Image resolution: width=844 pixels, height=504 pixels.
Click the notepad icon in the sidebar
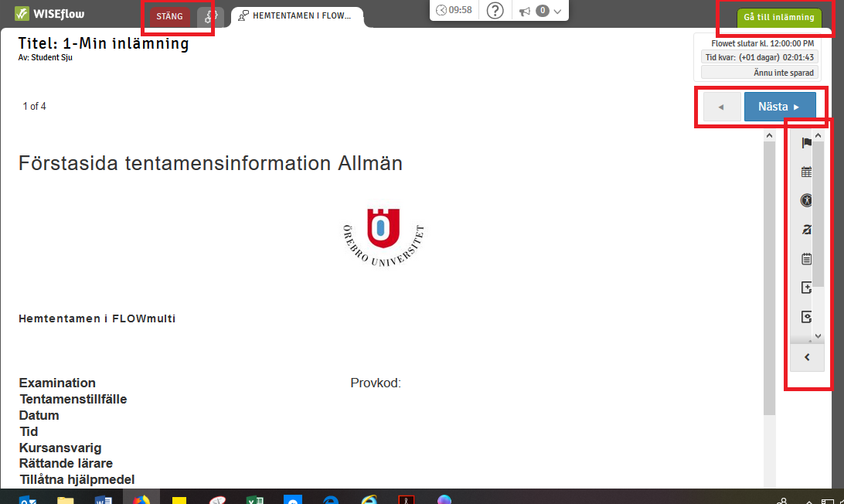coord(806,259)
